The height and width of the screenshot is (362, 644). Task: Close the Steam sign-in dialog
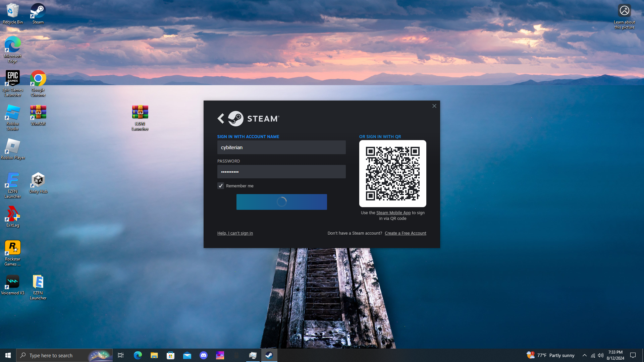[x=434, y=106]
